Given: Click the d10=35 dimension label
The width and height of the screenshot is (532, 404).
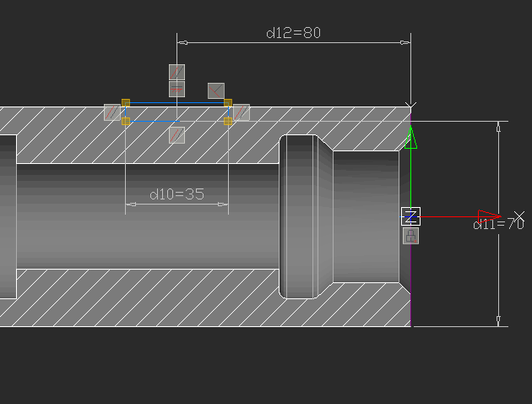Looking at the screenshot, I should pos(176,194).
